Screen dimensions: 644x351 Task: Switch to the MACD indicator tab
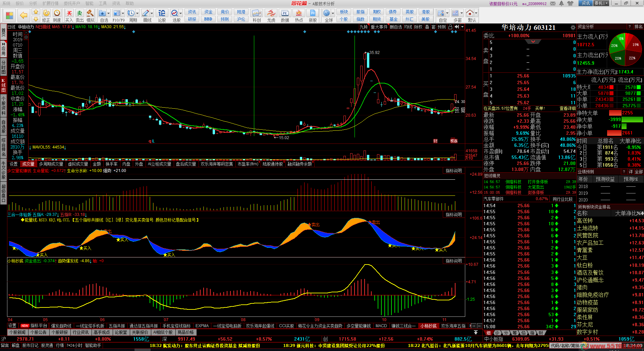click(x=381, y=326)
